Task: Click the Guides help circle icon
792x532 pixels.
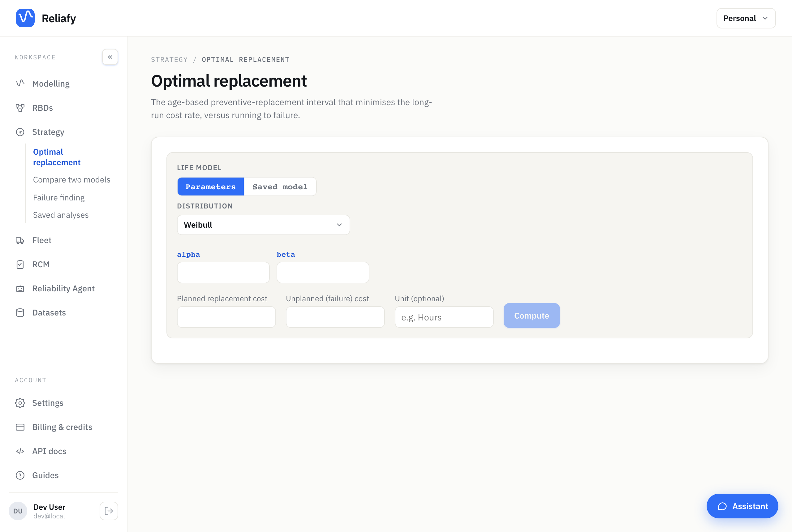Action: [x=20, y=475]
